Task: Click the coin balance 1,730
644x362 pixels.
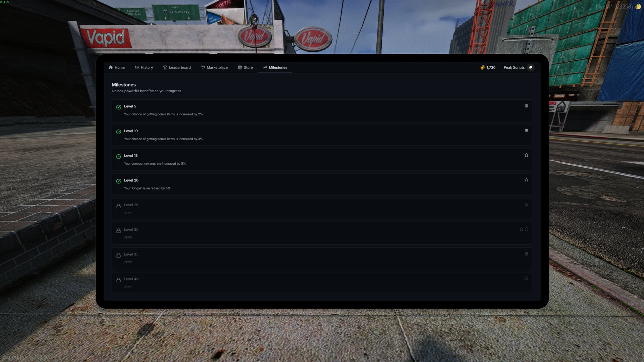Action: (491, 67)
